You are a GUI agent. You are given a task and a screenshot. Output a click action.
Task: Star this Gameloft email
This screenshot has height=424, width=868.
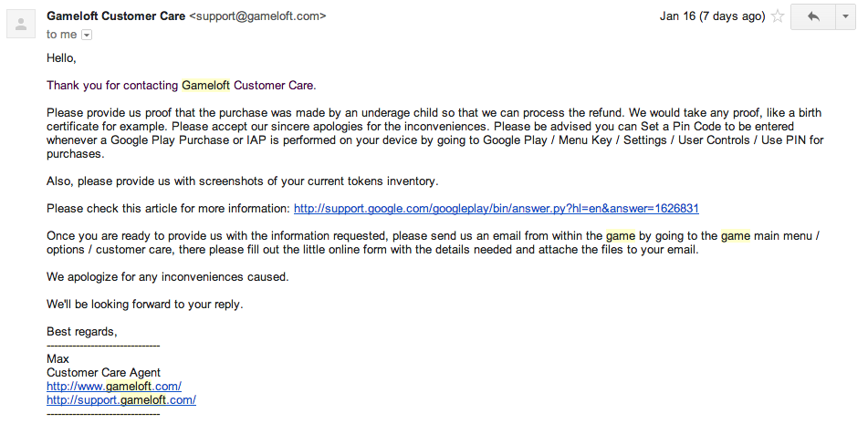777,16
